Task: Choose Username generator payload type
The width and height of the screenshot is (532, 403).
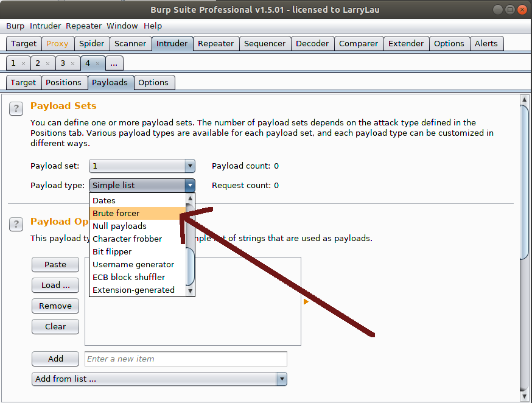Action: (138, 265)
